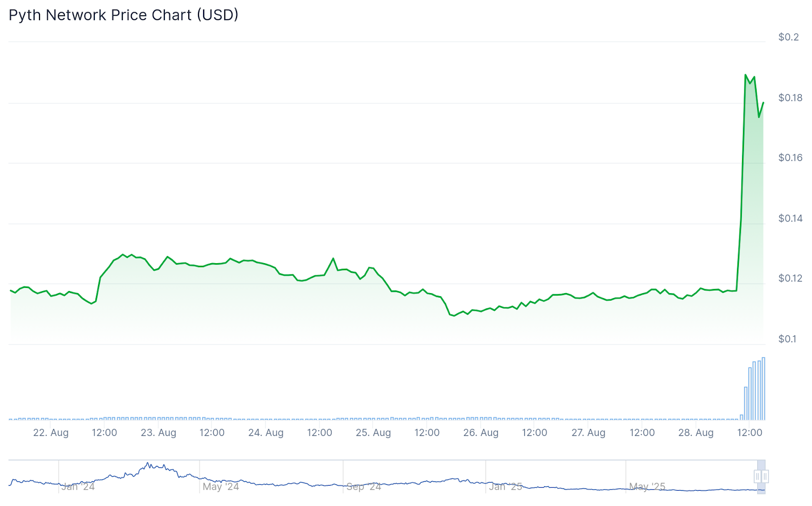812x506 pixels.
Task: Select the Jan '24 marker in navigator
Action: [78, 487]
